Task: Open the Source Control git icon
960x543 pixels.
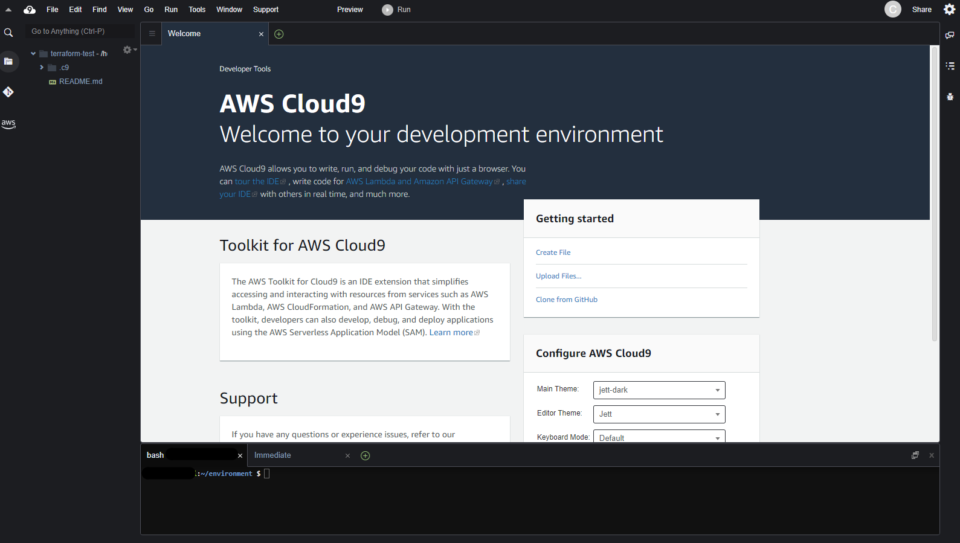Action: tap(8, 92)
